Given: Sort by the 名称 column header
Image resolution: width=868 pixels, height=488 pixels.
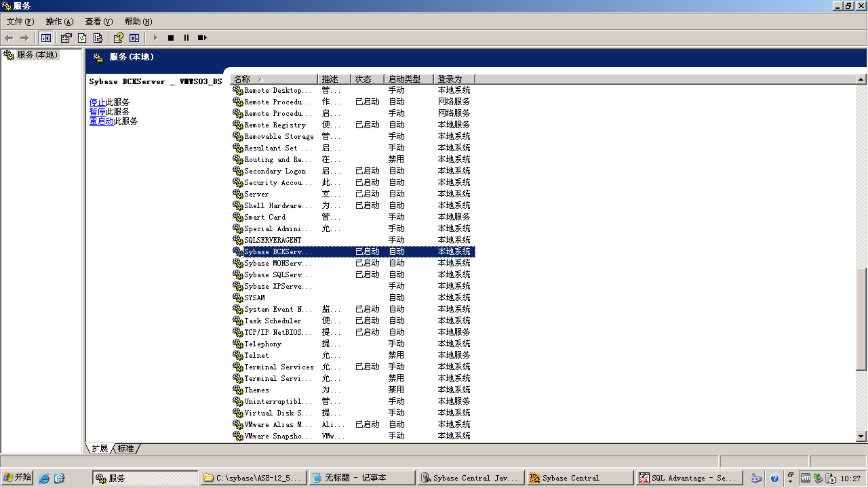Looking at the screenshot, I should point(274,79).
